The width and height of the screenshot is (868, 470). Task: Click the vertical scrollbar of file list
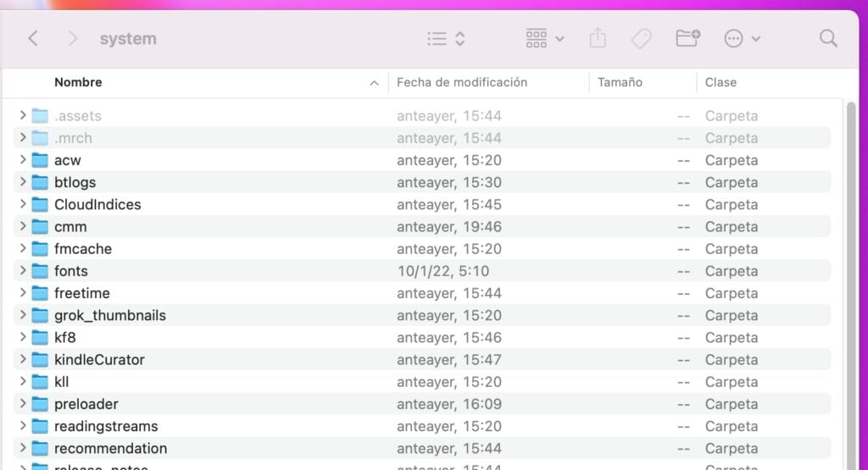coord(851,285)
